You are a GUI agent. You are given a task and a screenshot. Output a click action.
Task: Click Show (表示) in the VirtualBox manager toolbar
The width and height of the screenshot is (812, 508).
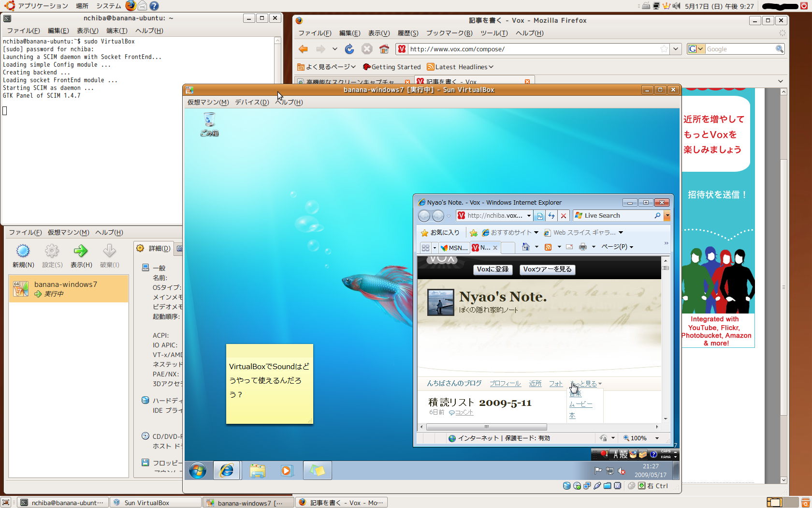tap(81, 256)
